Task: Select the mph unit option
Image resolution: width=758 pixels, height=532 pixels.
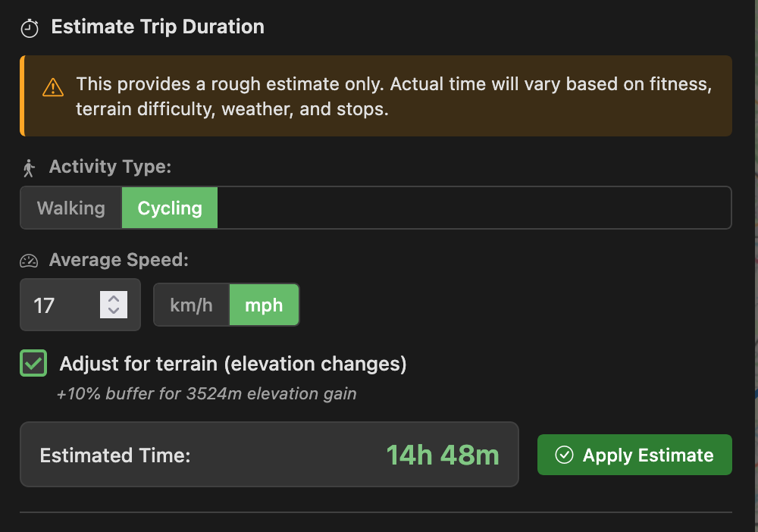Action: point(264,305)
